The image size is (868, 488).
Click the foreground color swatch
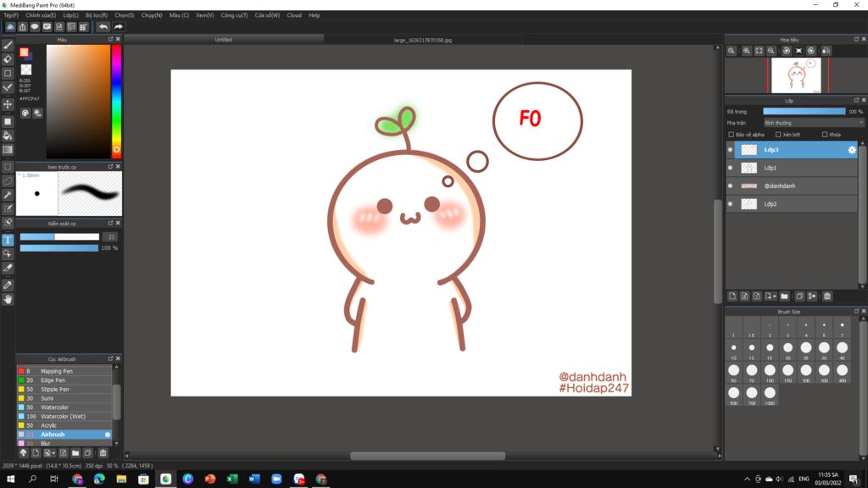pyautogui.click(x=24, y=52)
